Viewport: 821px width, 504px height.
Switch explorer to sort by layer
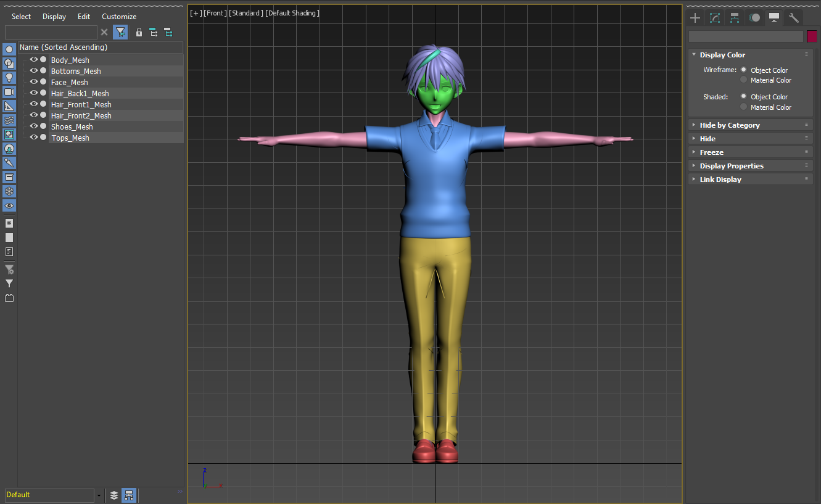coord(114,495)
